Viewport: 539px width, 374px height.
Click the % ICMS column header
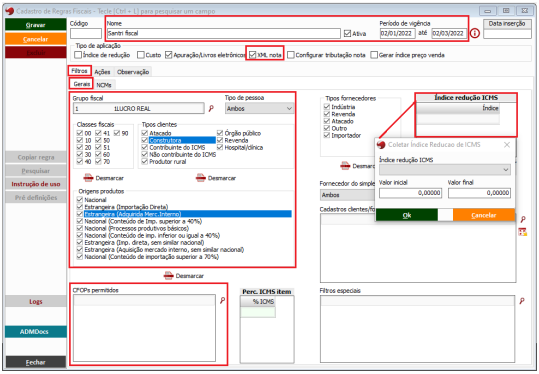point(258,301)
